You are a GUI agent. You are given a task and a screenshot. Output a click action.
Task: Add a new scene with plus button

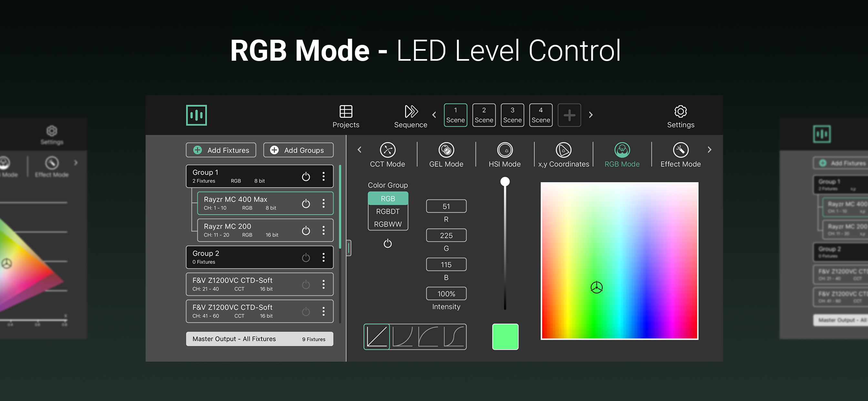coord(569,115)
